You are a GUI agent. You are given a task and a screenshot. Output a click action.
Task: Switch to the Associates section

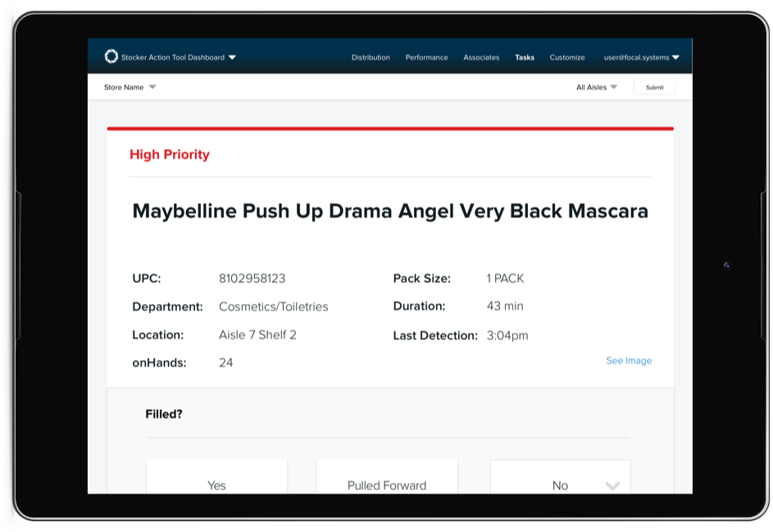point(481,57)
